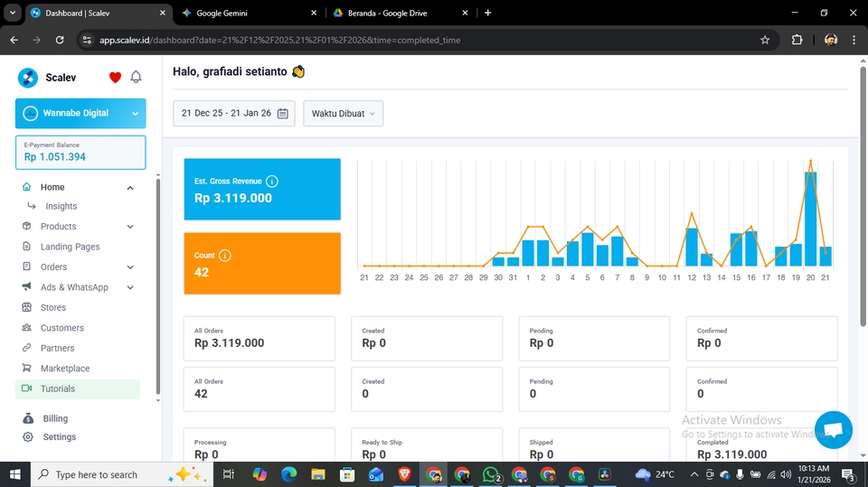
Task: Click the Settings gear icon
Action: coord(28,436)
